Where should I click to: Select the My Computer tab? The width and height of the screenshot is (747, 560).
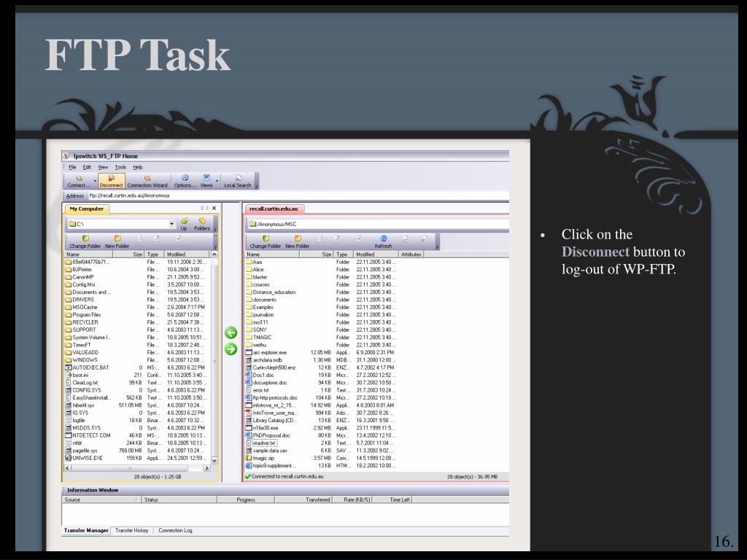coord(86,209)
